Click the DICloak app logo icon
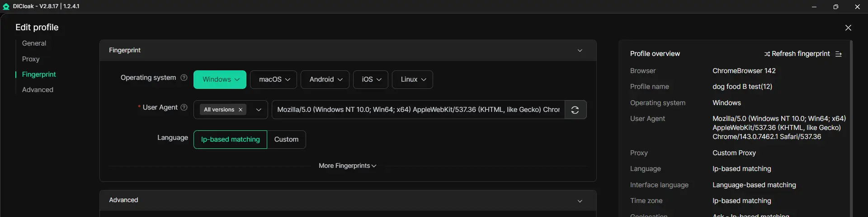868x217 pixels. pyautogui.click(x=6, y=6)
